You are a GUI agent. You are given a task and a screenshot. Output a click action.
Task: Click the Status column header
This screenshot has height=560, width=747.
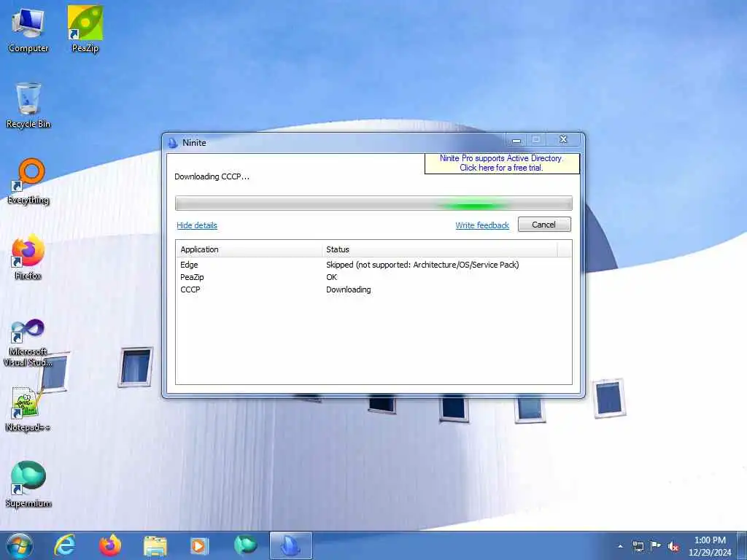[440, 249]
